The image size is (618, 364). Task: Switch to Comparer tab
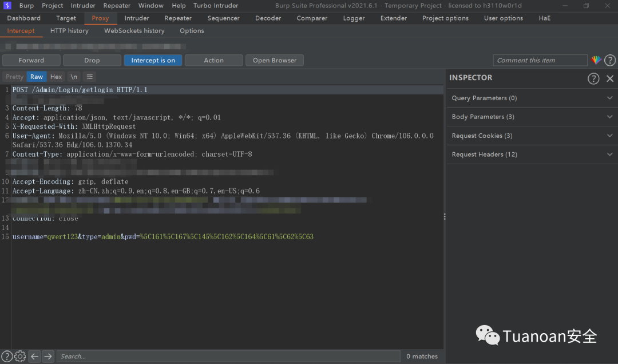312,18
